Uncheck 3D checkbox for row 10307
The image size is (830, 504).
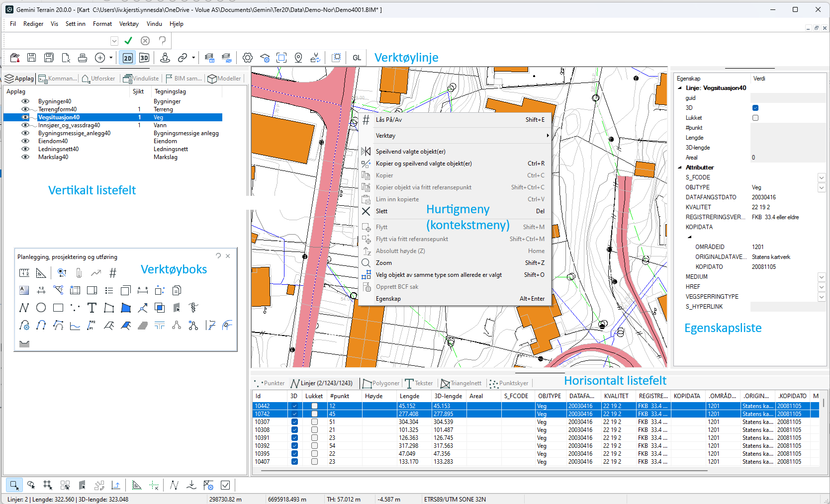pos(294,422)
